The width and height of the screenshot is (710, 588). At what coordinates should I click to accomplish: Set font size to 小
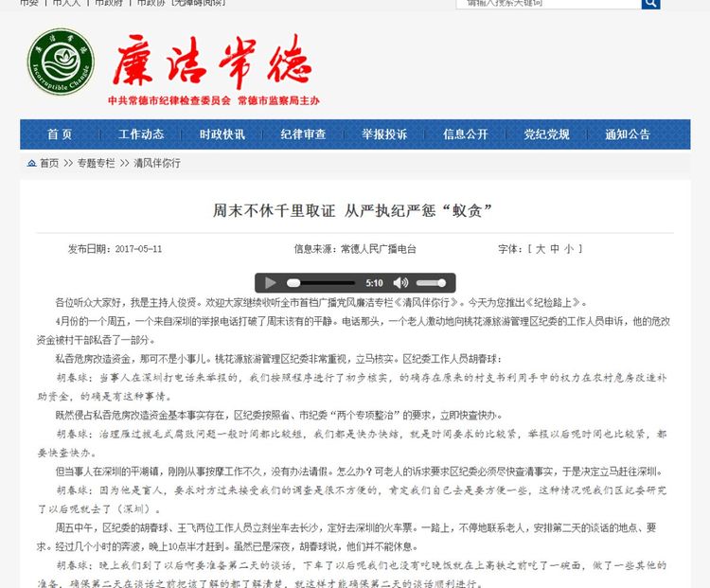(569, 249)
